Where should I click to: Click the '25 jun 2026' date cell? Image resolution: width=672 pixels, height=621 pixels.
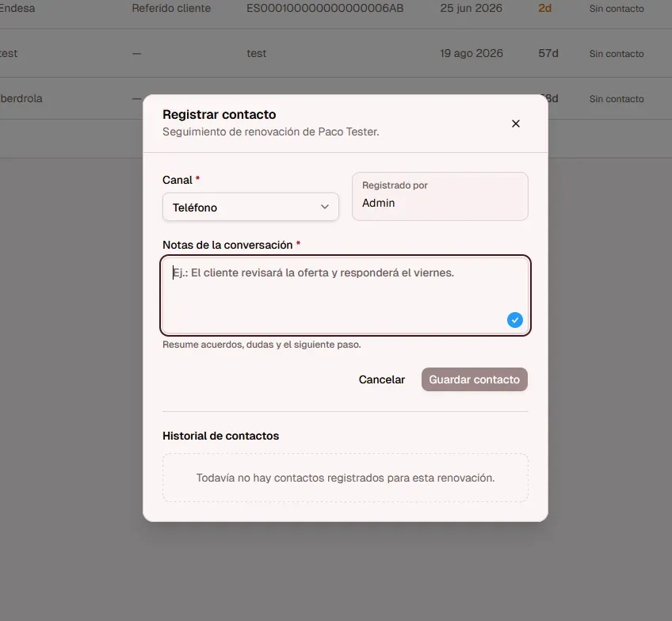coord(471,8)
